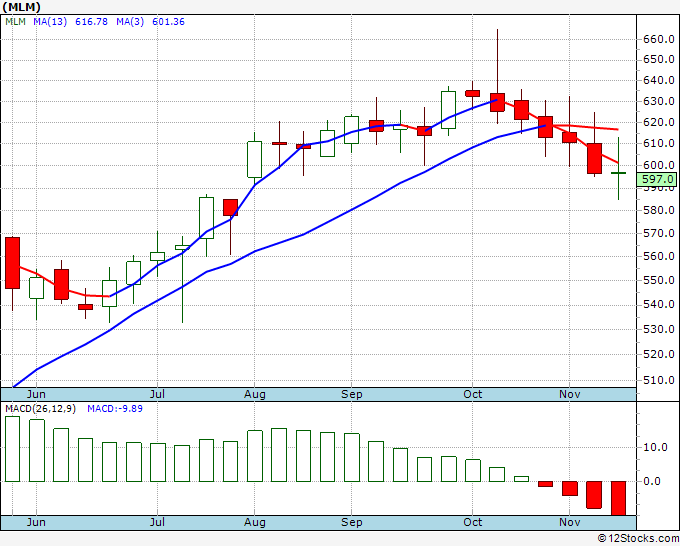The height and width of the screenshot is (546, 680).
Task: Select the 616.78 moving average value
Action: [91, 22]
